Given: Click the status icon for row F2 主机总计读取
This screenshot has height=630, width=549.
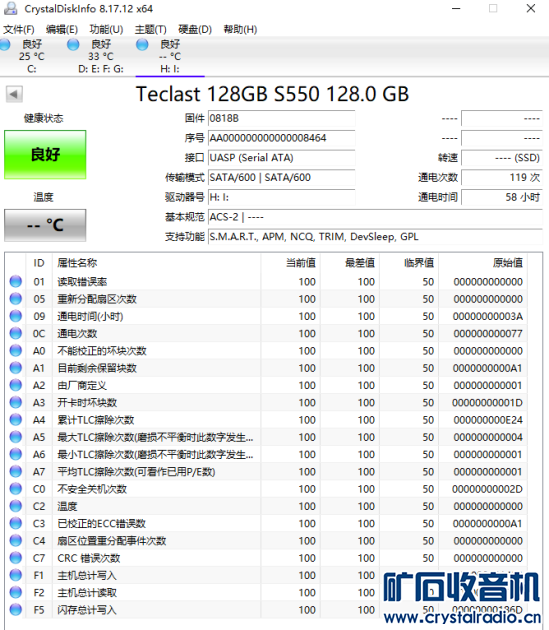Looking at the screenshot, I should pyautogui.click(x=16, y=592).
